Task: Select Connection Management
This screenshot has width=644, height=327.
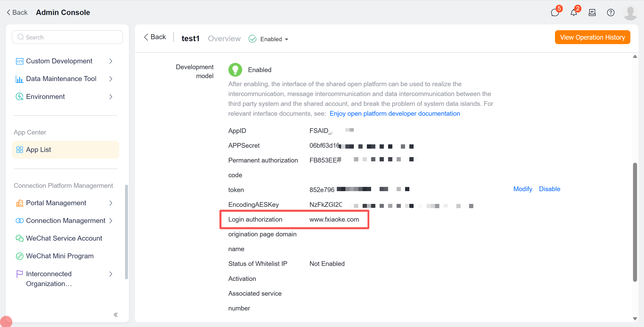Action: tap(66, 220)
